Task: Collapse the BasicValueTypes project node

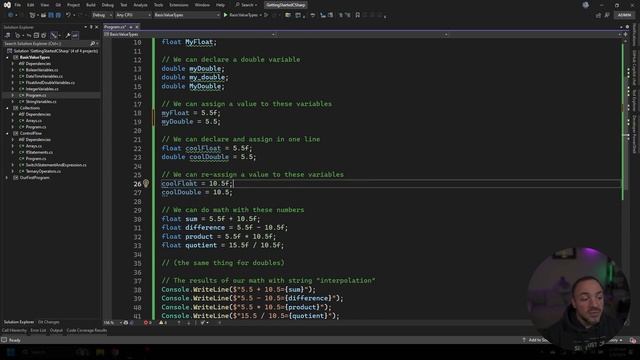Action: 7,58
